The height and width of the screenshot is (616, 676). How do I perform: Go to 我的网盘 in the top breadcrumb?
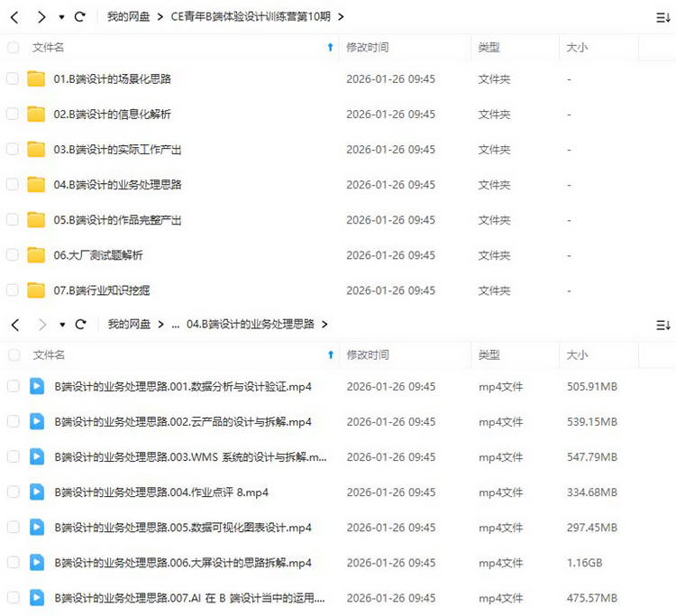(128, 16)
